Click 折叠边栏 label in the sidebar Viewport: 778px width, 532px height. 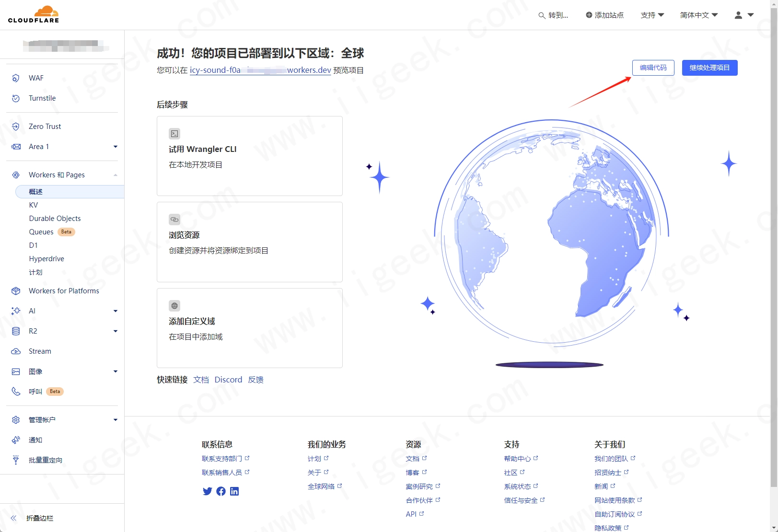click(x=40, y=518)
